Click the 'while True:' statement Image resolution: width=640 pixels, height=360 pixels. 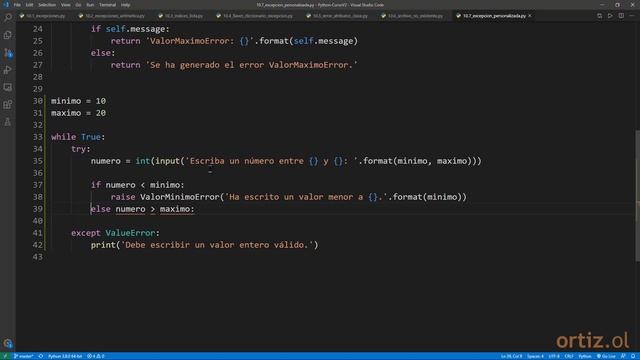click(78, 137)
